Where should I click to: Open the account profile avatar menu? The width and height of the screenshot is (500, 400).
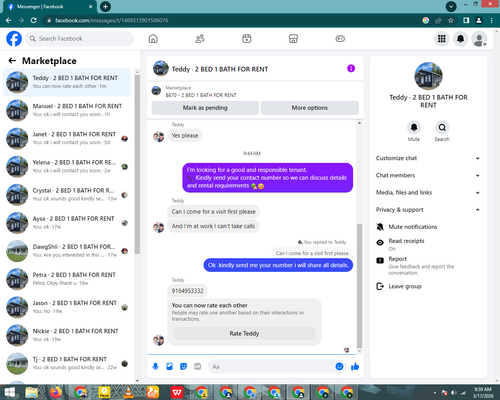(479, 39)
